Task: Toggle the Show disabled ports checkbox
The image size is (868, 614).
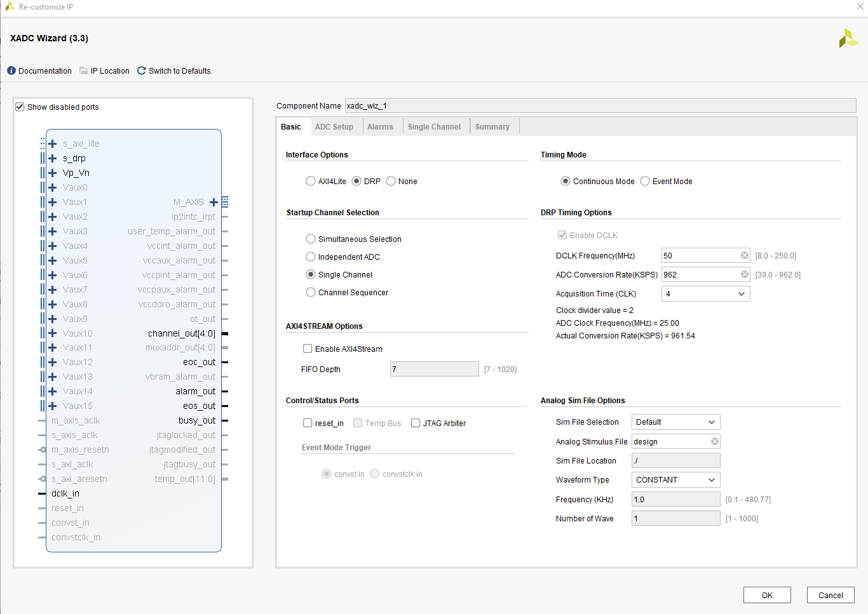Action: click(x=20, y=107)
